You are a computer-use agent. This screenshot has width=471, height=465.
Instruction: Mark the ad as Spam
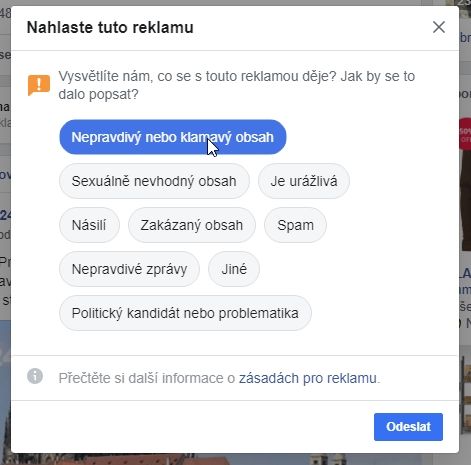(295, 225)
